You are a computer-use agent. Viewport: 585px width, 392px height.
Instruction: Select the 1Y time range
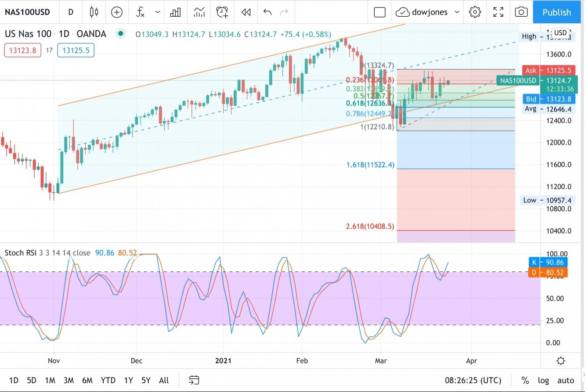click(x=128, y=380)
